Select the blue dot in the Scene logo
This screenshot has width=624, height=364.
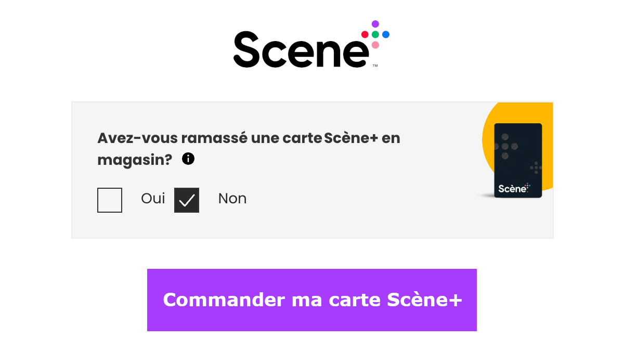click(386, 34)
